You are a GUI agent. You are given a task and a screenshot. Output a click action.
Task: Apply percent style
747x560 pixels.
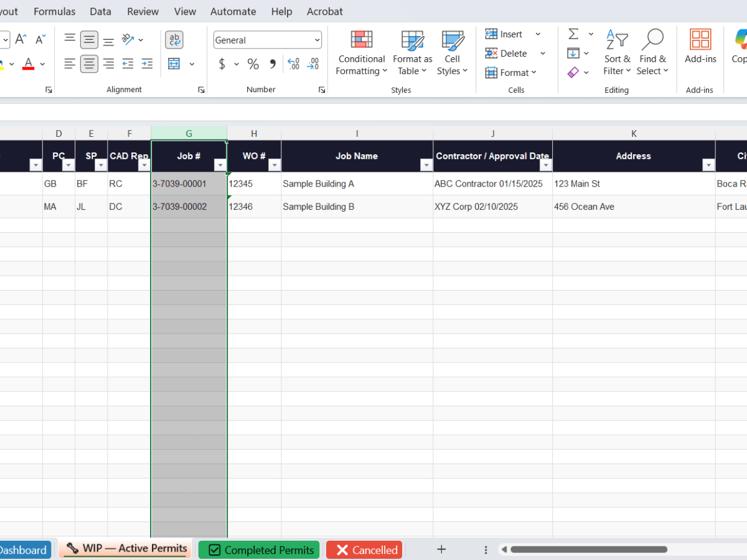click(253, 63)
